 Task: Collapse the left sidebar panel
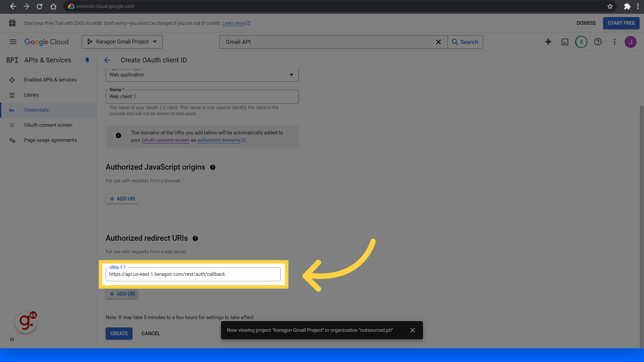point(12,340)
